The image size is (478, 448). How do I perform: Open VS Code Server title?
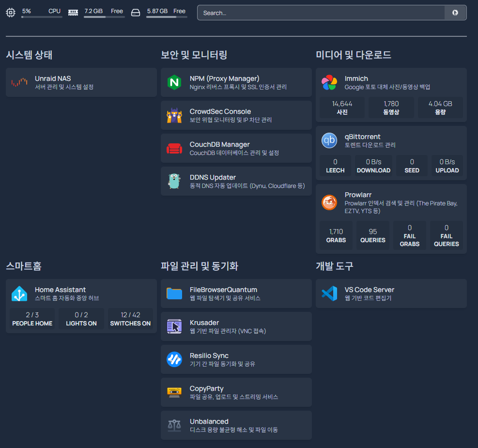coord(369,290)
